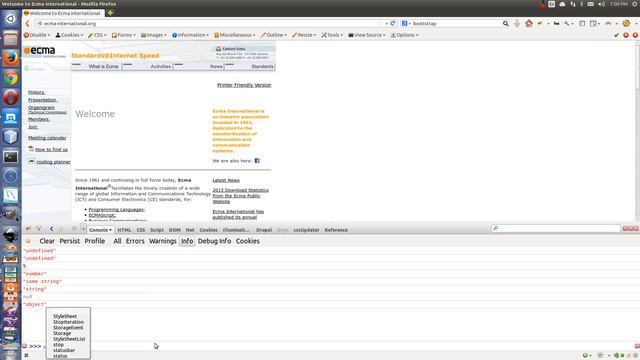Filter console by Info
The width and height of the screenshot is (640, 360).
pyautogui.click(x=187, y=241)
